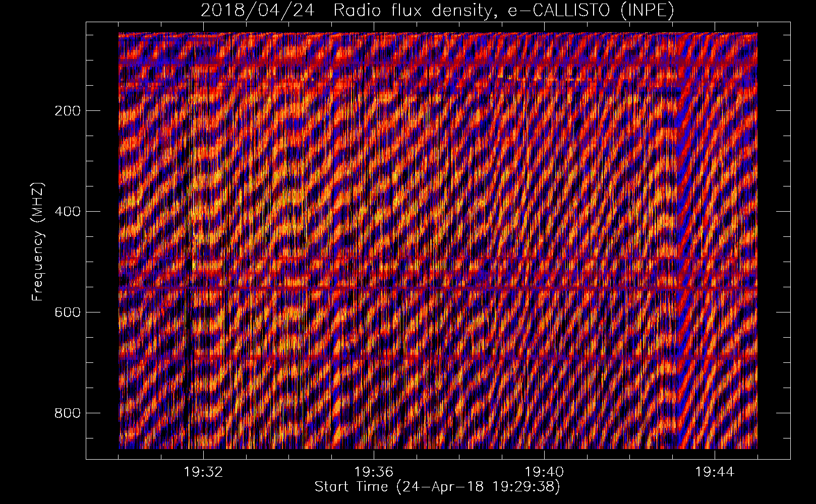The image size is (816, 504).
Task: Click the '19:32' time tick label
Action: pos(203,472)
